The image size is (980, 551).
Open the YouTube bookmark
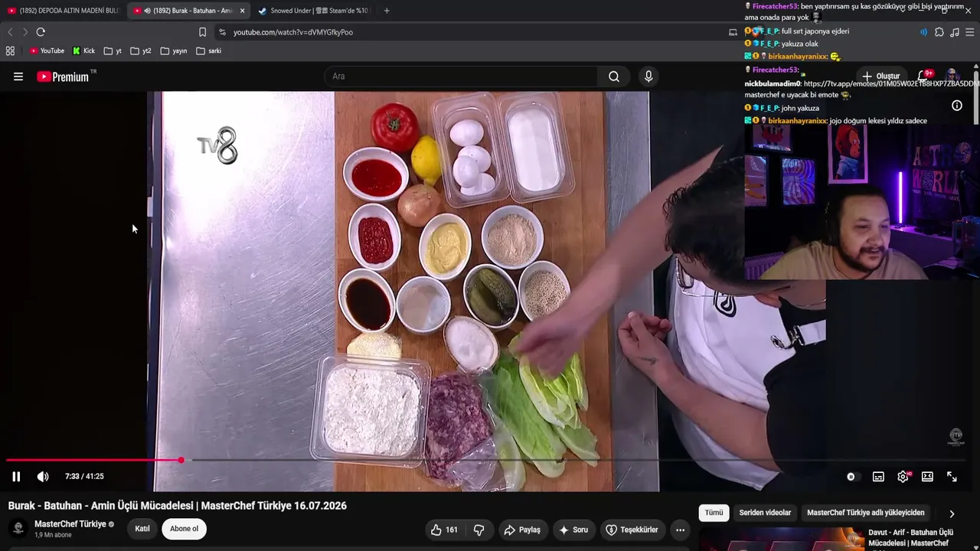point(47,51)
